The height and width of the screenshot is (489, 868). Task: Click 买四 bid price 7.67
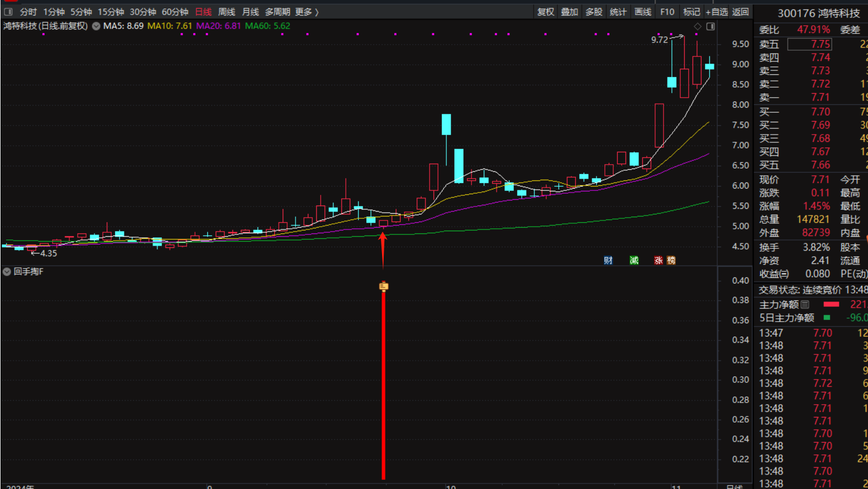[821, 151]
